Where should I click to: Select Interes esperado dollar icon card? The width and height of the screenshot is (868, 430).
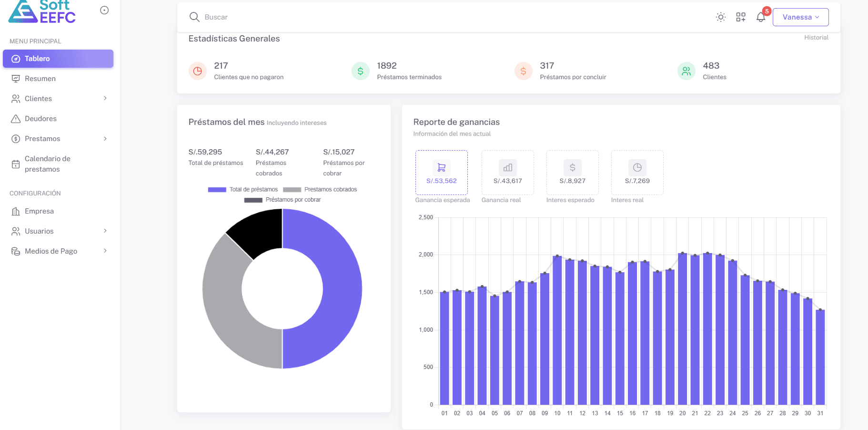573,173
